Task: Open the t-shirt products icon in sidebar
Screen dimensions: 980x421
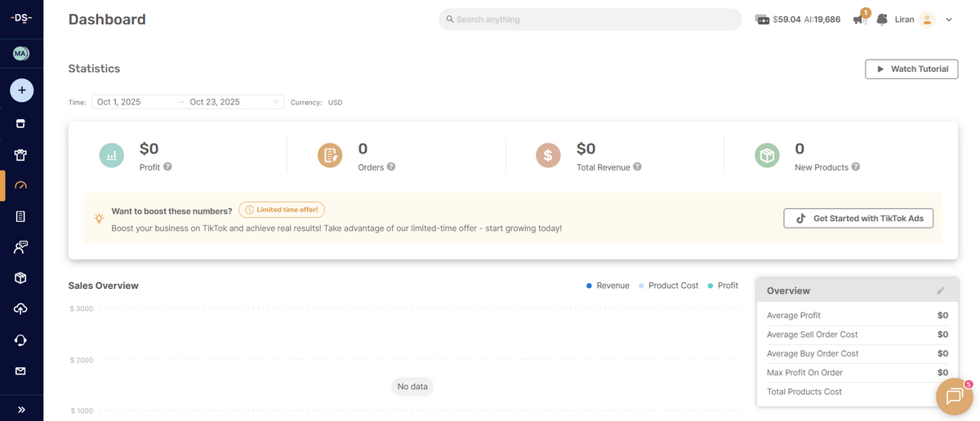Action: pos(21,154)
